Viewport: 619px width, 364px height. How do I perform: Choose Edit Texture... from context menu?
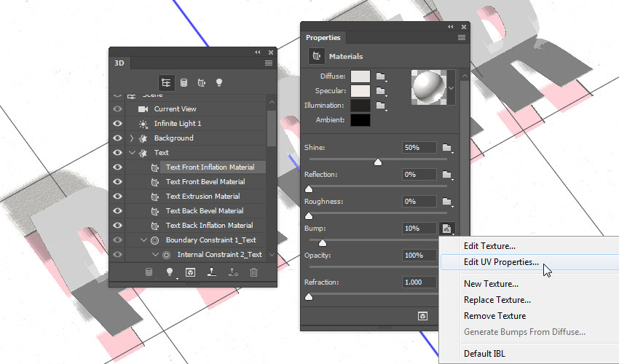coord(489,246)
